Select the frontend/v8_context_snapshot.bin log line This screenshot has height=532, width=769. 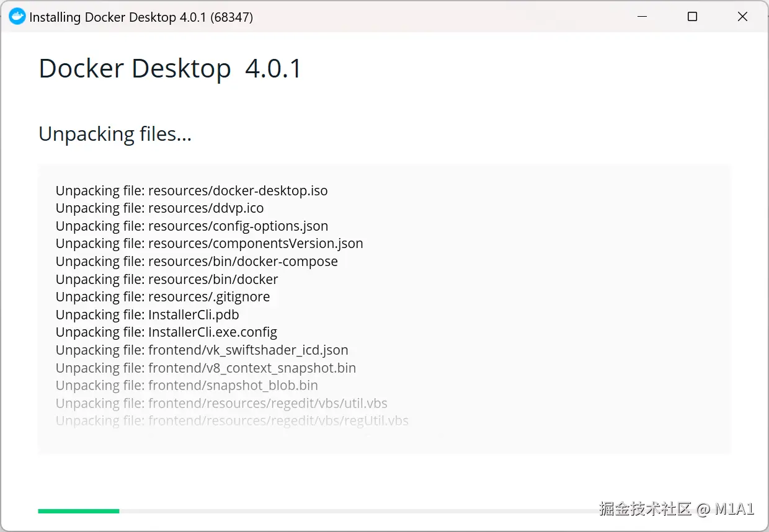206,368
